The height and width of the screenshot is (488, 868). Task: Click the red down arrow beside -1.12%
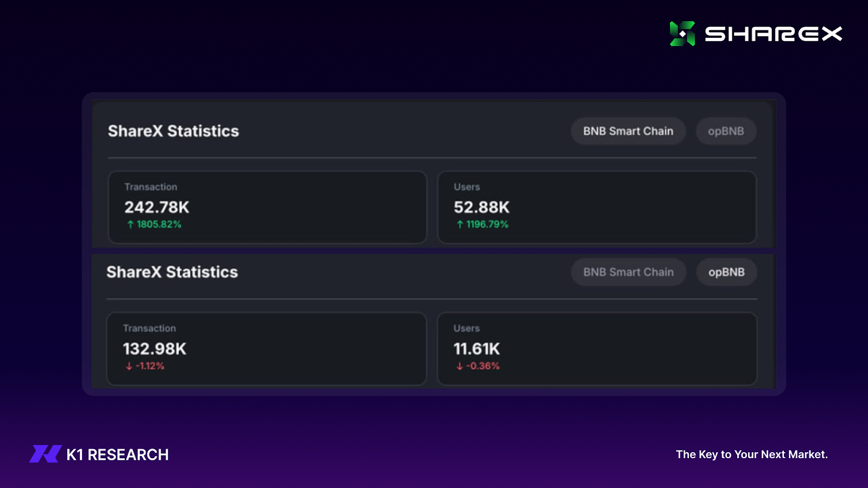coord(129,367)
